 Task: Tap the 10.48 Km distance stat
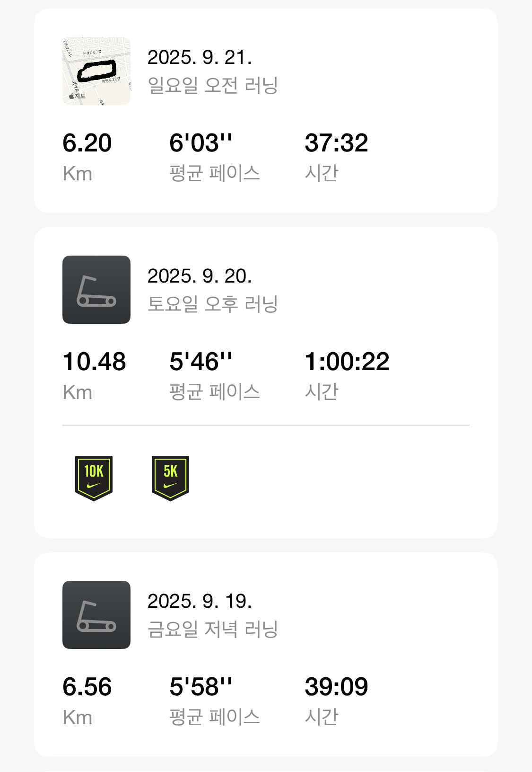pyautogui.click(x=94, y=362)
